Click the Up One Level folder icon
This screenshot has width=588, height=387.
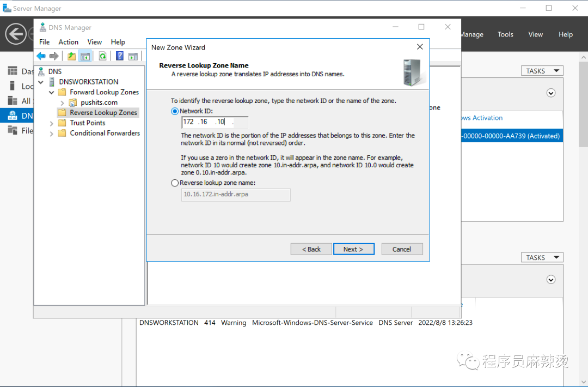pyautogui.click(x=71, y=56)
